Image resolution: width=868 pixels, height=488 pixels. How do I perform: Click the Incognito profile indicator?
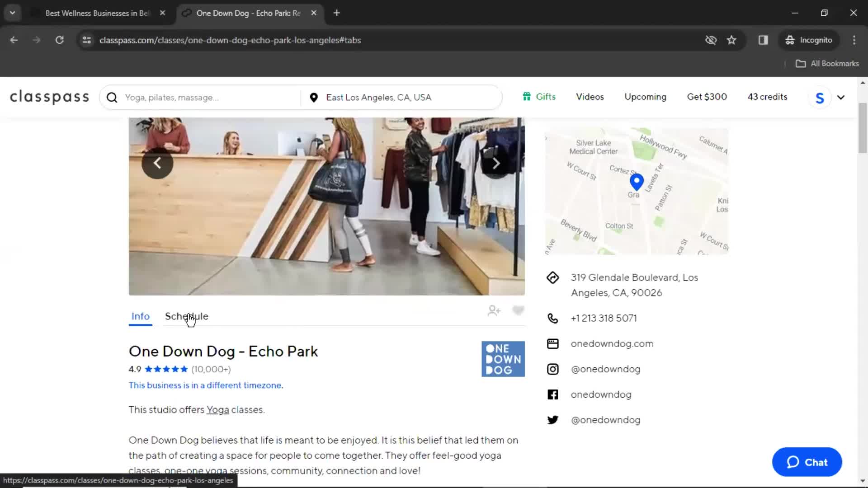click(x=809, y=40)
